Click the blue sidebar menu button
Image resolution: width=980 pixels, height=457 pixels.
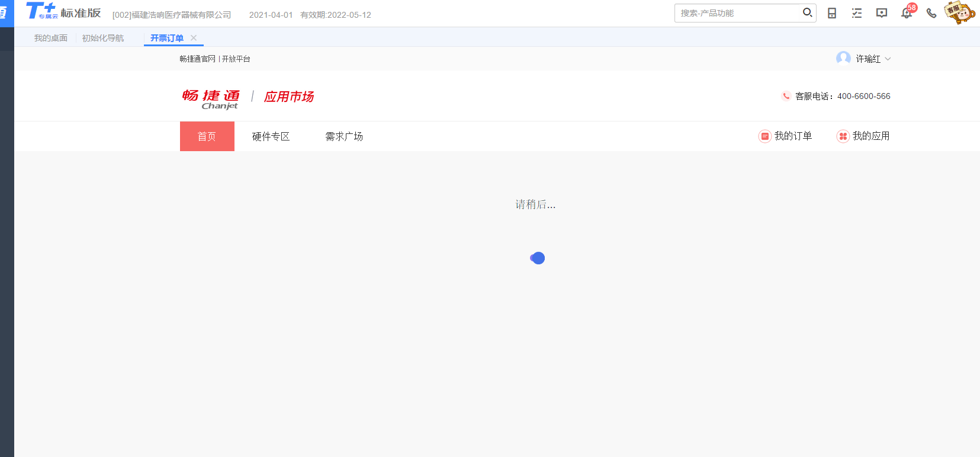[x=7, y=13]
